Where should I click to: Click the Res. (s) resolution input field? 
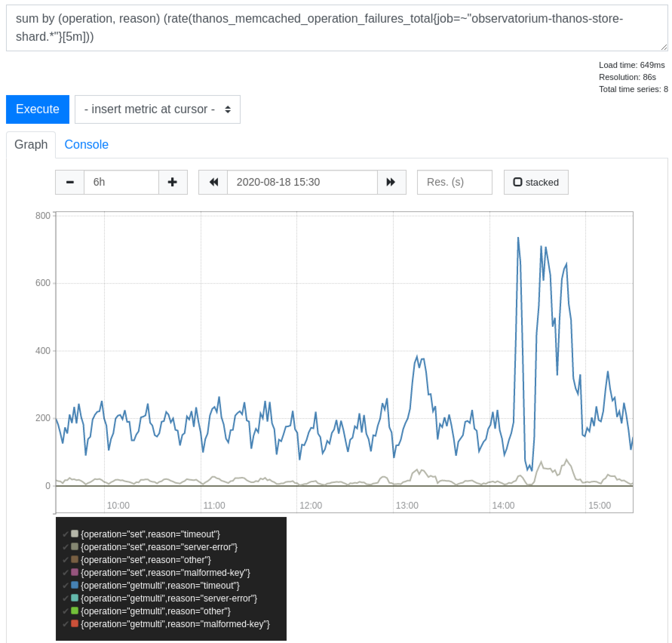tap(454, 182)
